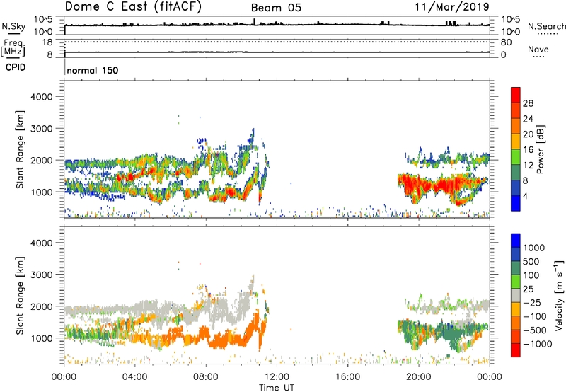This screenshot has height=392, width=566.
Task: Select the "-25" label on Velocity colorbar
Action: click(532, 303)
